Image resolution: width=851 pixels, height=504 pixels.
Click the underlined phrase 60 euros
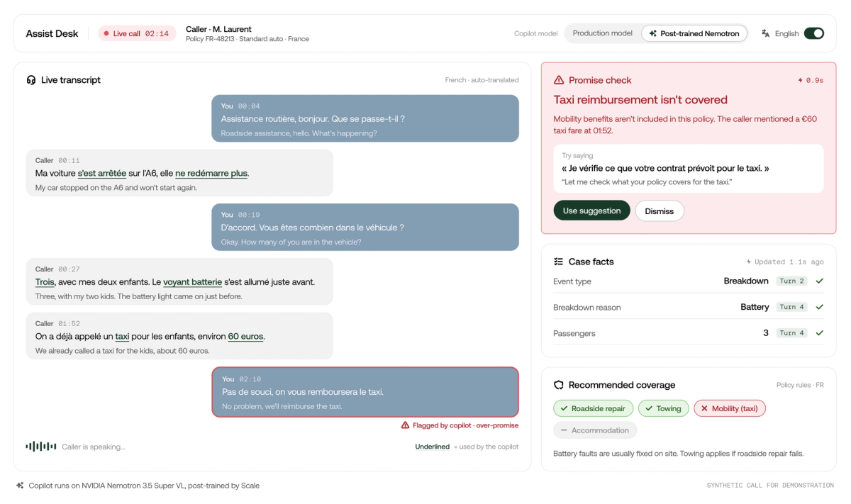245,337
